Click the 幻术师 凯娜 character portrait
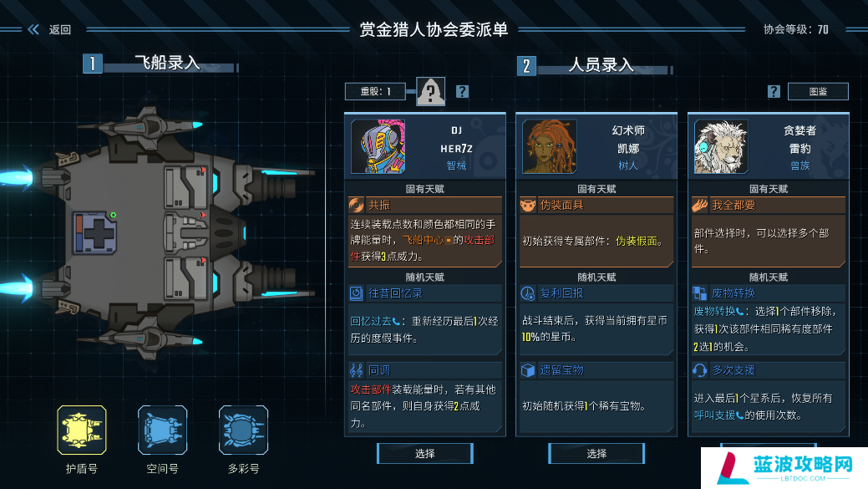 click(x=550, y=146)
